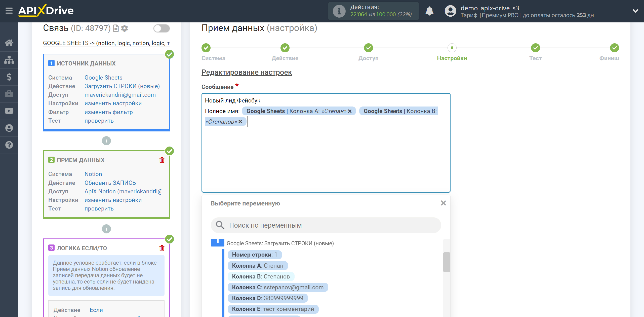Click the Поиск по переменным search field
644x317 pixels.
[326, 225]
